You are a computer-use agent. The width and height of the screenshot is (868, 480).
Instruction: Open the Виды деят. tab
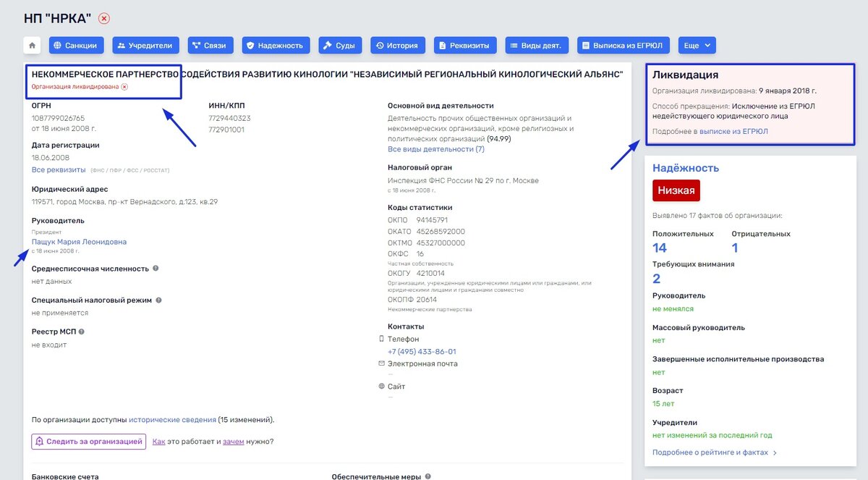point(537,45)
